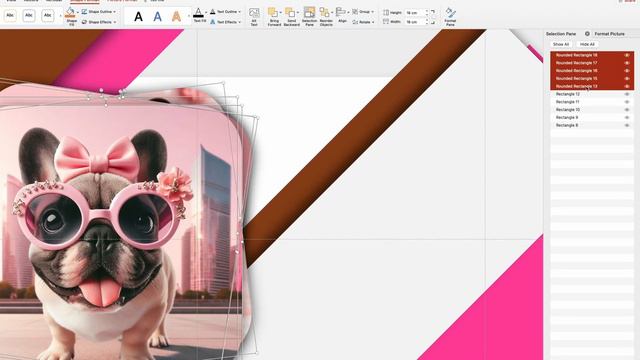The width and height of the screenshot is (640, 360).
Task: Open Shape Effects options
Action: [x=98, y=22]
